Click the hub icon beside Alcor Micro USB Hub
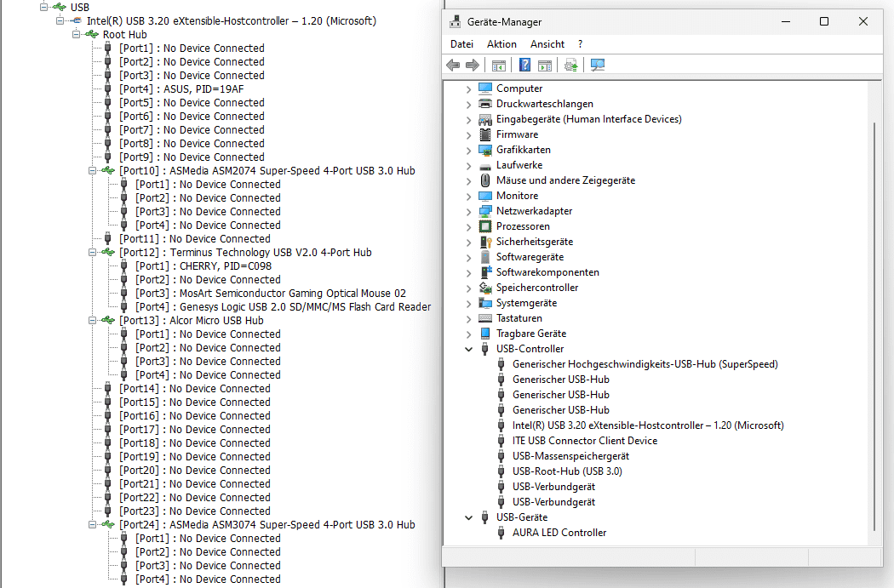This screenshot has width=894, height=588. [108, 321]
